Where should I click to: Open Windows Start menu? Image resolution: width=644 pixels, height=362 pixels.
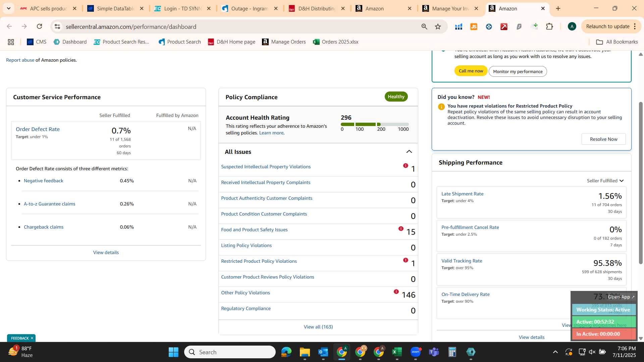click(x=173, y=352)
